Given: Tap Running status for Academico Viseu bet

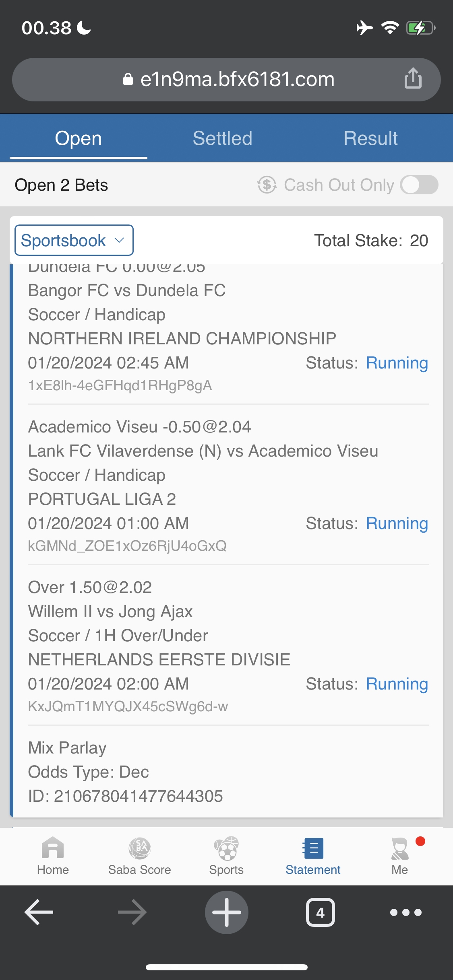Looking at the screenshot, I should point(397,523).
